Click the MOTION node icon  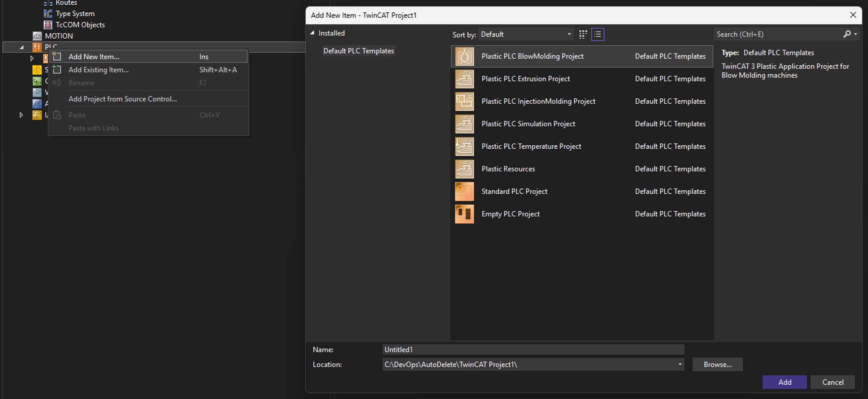[37, 36]
